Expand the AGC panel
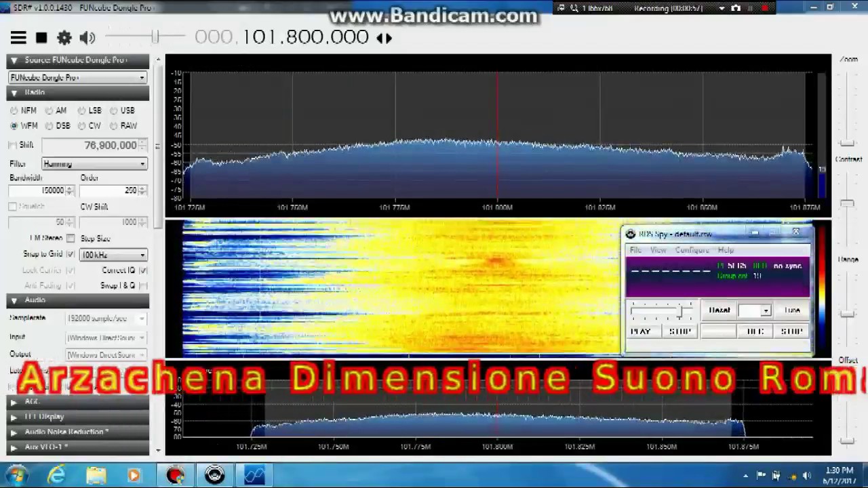Viewport: 868px width, 488px height. [x=78, y=402]
